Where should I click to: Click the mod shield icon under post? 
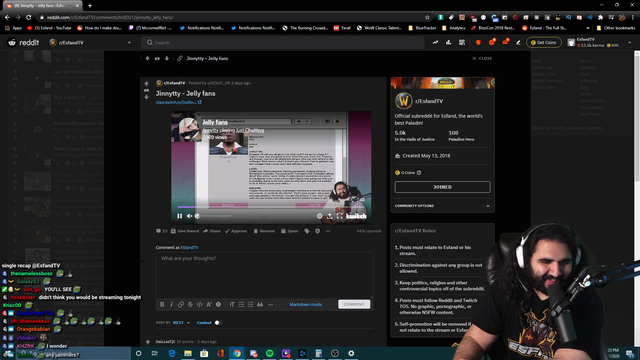pyautogui.click(x=318, y=231)
